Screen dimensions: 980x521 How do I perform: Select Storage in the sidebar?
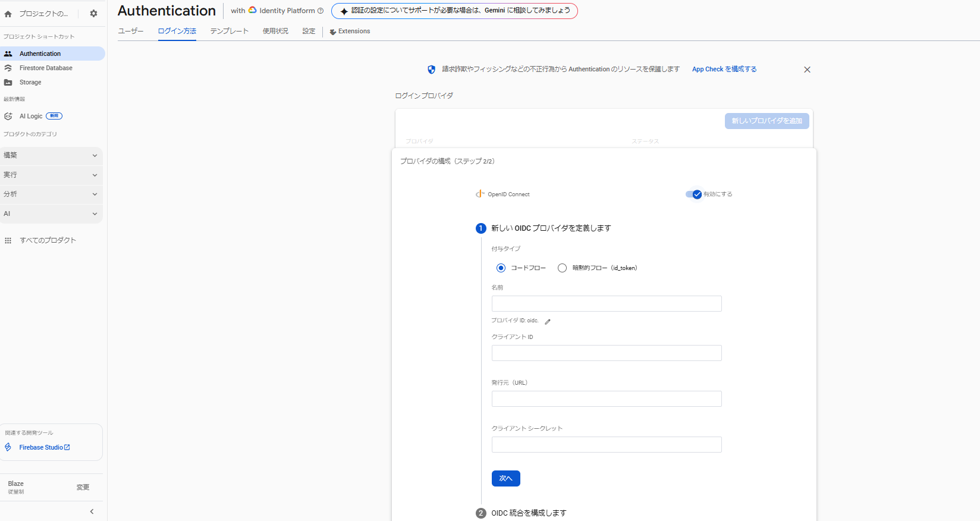(52, 83)
